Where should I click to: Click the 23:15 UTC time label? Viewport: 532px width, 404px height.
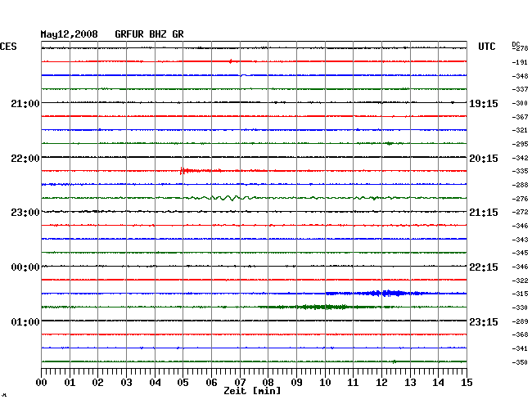tap(484, 321)
